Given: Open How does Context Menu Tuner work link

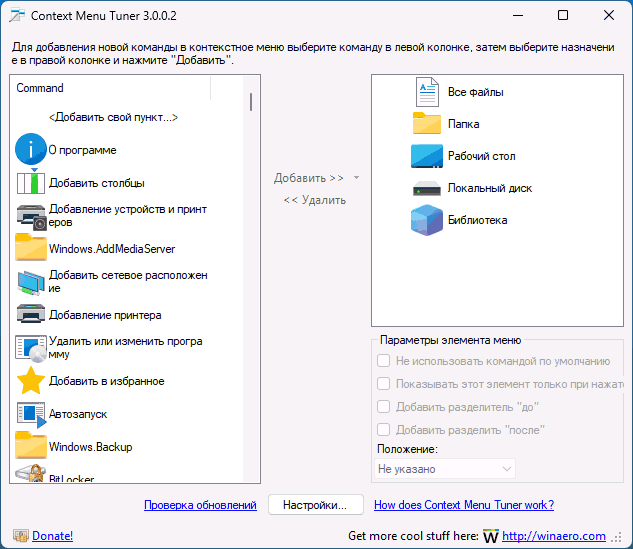Looking at the screenshot, I should coord(464,505).
